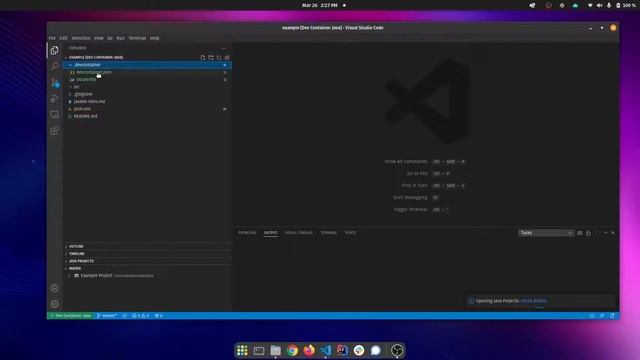
Task: Open Files manager from the dock
Action: (276, 350)
